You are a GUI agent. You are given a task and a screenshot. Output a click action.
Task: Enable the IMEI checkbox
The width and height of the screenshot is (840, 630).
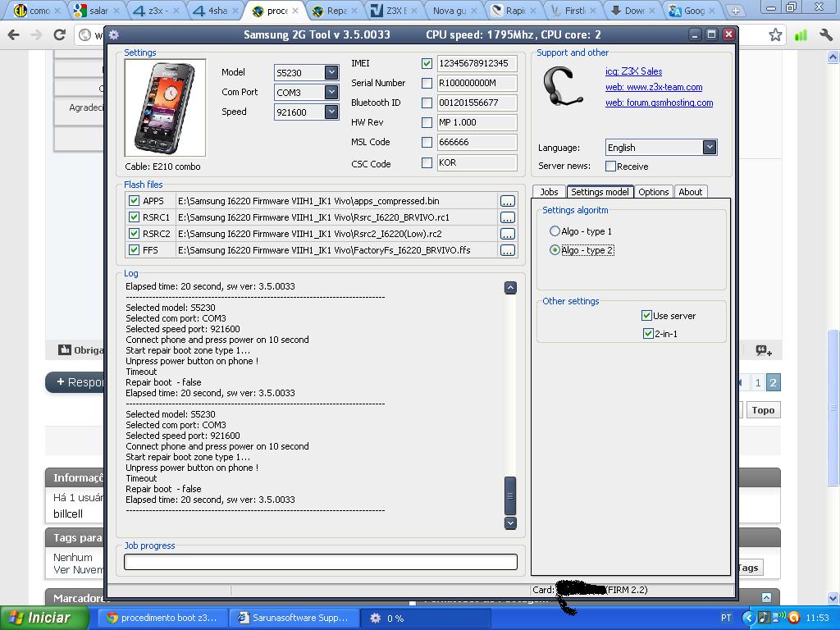click(x=427, y=63)
